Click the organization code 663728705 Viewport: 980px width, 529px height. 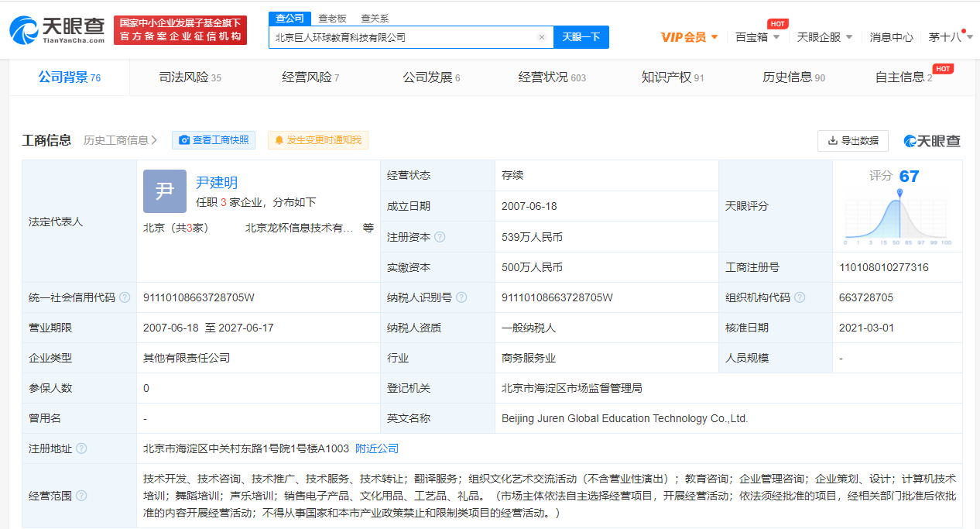tap(866, 297)
